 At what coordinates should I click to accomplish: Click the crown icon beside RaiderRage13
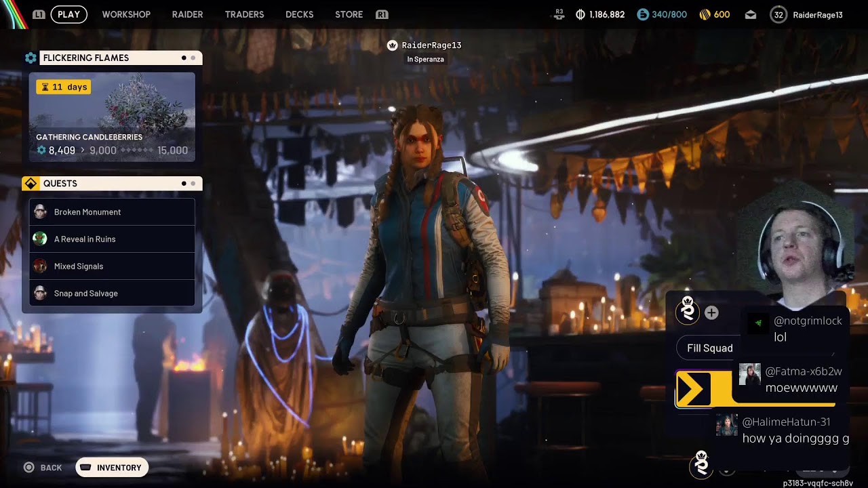(x=392, y=45)
